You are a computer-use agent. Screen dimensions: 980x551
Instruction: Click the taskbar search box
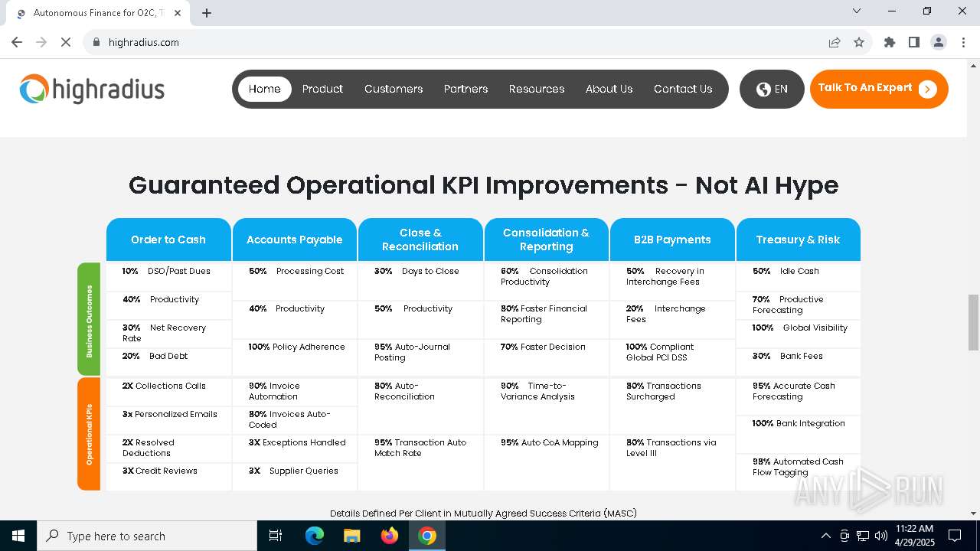pos(147,536)
